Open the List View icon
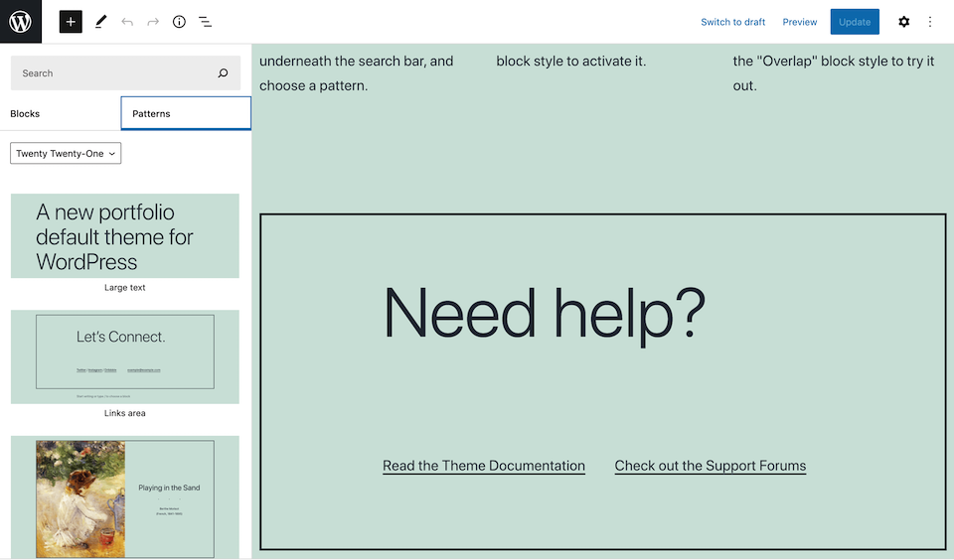 coord(205,22)
